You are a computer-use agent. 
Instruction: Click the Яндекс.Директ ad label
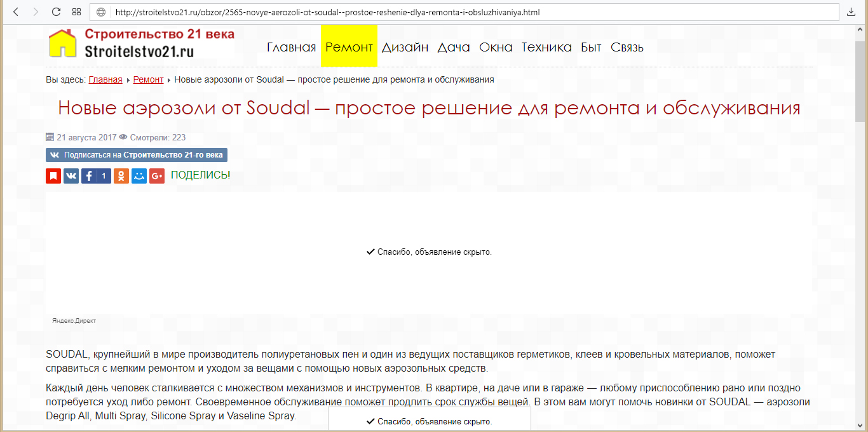(x=74, y=321)
